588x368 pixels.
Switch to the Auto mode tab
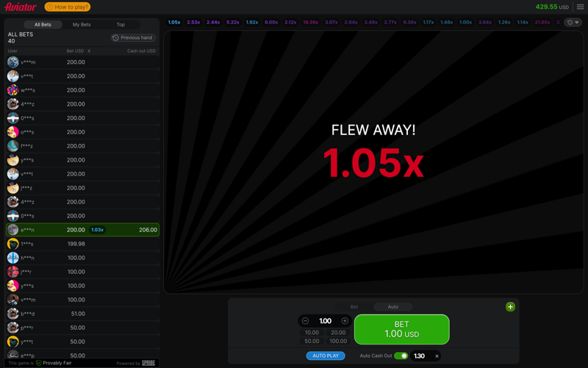pyautogui.click(x=393, y=307)
